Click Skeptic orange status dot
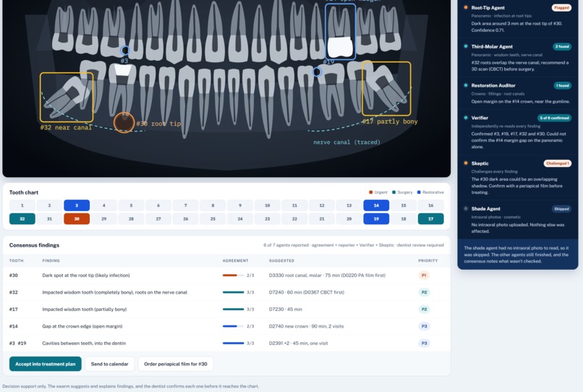Viewport: 583px width, 392px height. pos(466,163)
